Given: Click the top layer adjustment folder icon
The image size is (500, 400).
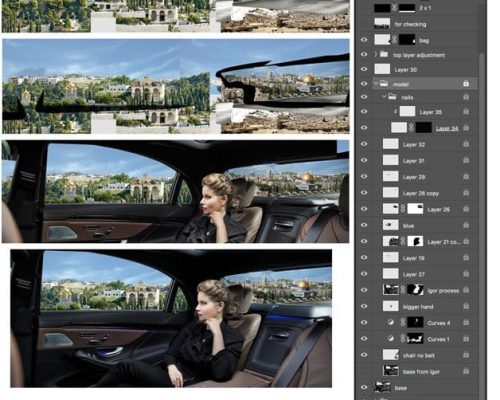Looking at the screenshot, I should point(384,54).
